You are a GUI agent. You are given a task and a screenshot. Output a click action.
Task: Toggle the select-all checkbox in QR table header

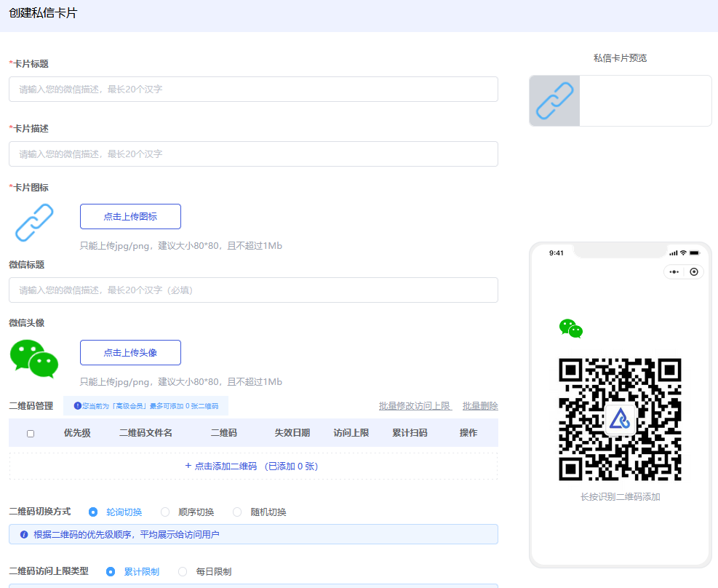[x=31, y=433]
